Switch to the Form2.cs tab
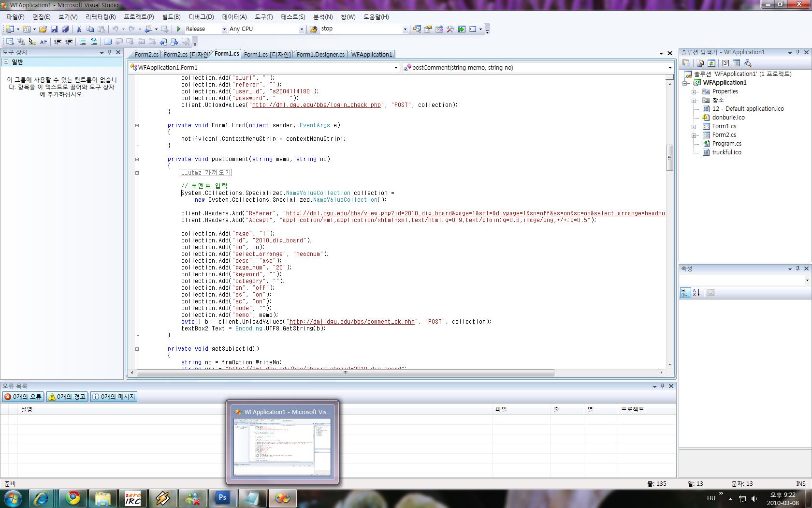 coord(146,54)
